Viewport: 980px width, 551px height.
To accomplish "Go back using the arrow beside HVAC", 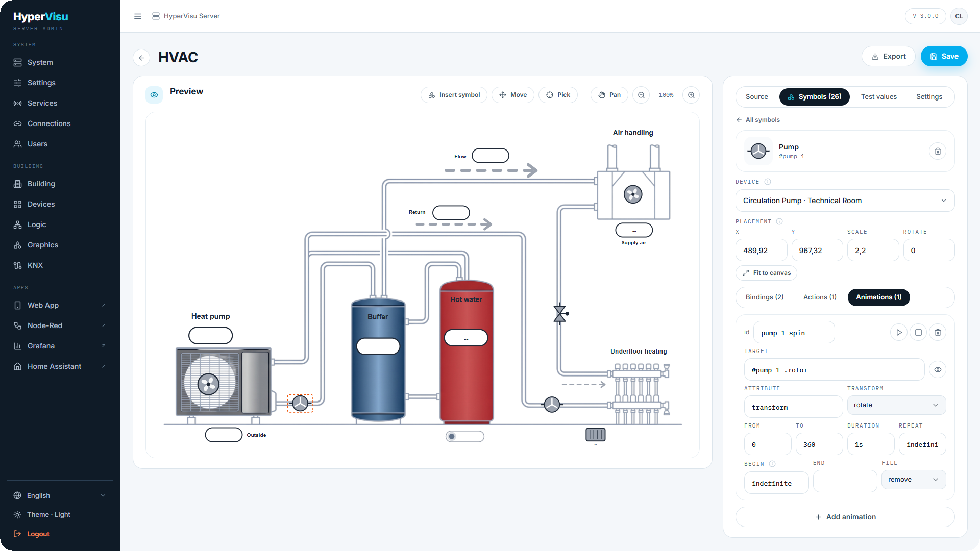I will tap(141, 58).
